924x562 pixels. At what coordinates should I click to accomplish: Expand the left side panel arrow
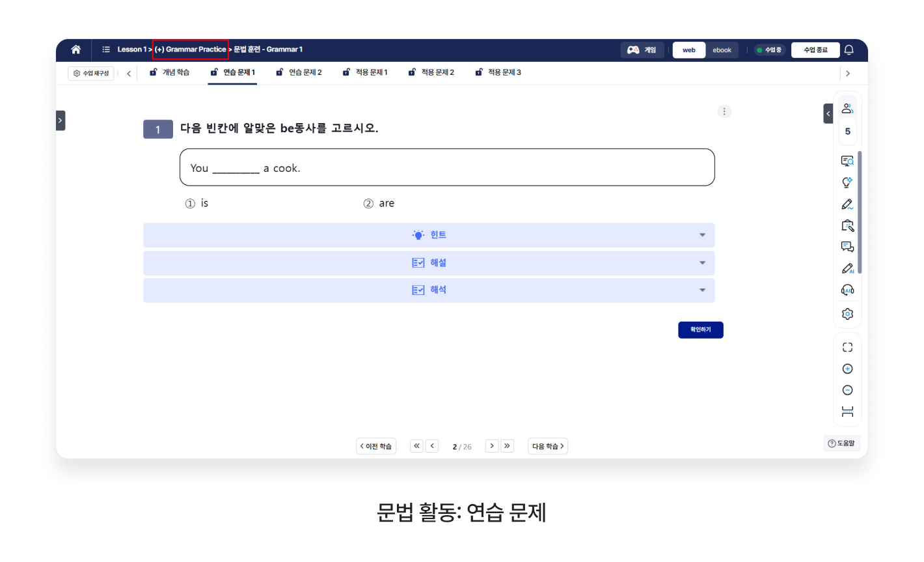pos(61,120)
